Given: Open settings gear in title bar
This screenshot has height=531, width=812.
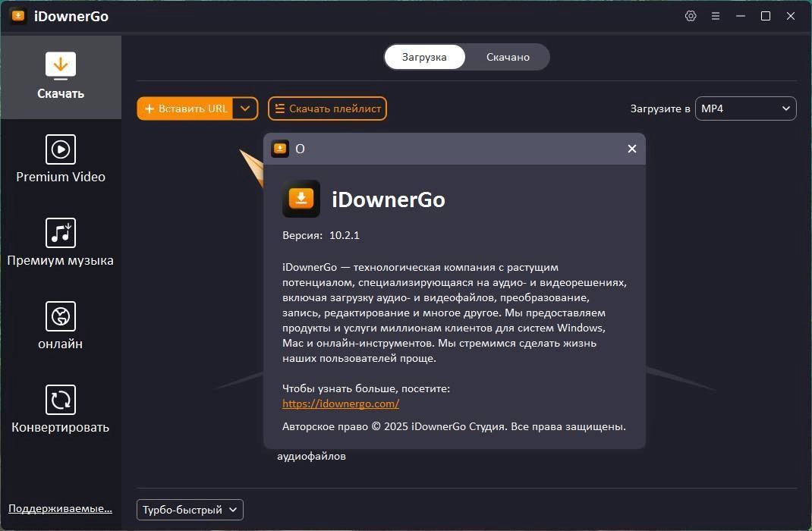Looking at the screenshot, I should (x=691, y=16).
